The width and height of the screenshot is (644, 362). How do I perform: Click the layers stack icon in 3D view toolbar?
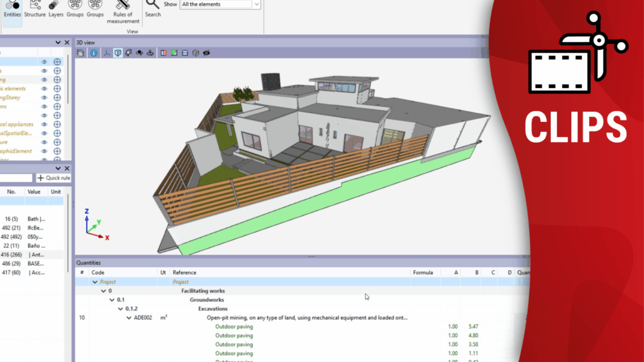(x=80, y=53)
